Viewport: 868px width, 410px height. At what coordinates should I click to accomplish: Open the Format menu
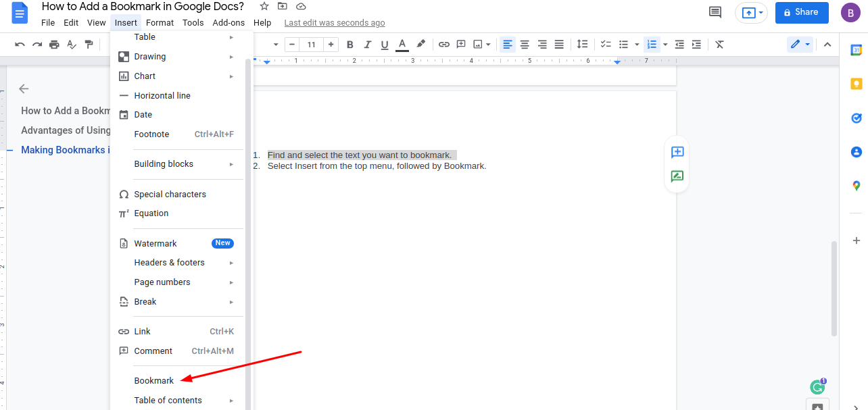(x=160, y=22)
